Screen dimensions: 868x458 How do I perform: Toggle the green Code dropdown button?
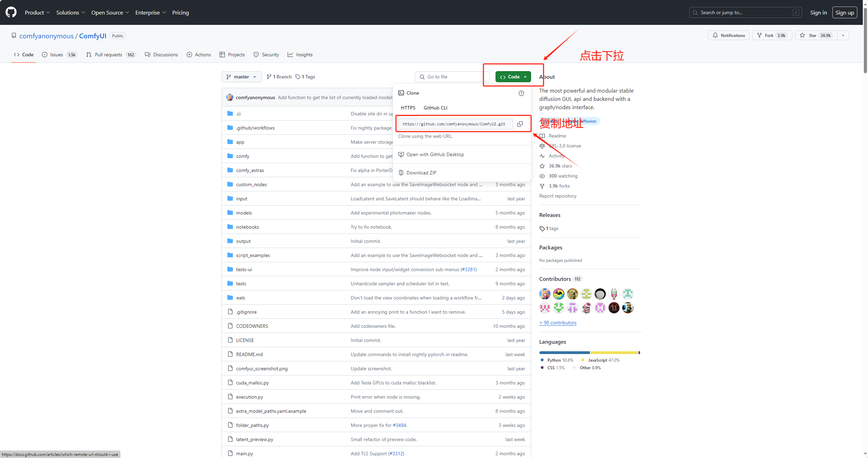(x=513, y=77)
